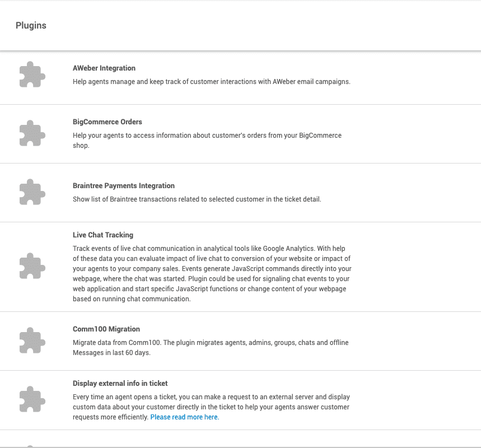The image size is (481, 448).
Task: Choose the Live Chat Tracking plugin title
Action: [x=103, y=235]
